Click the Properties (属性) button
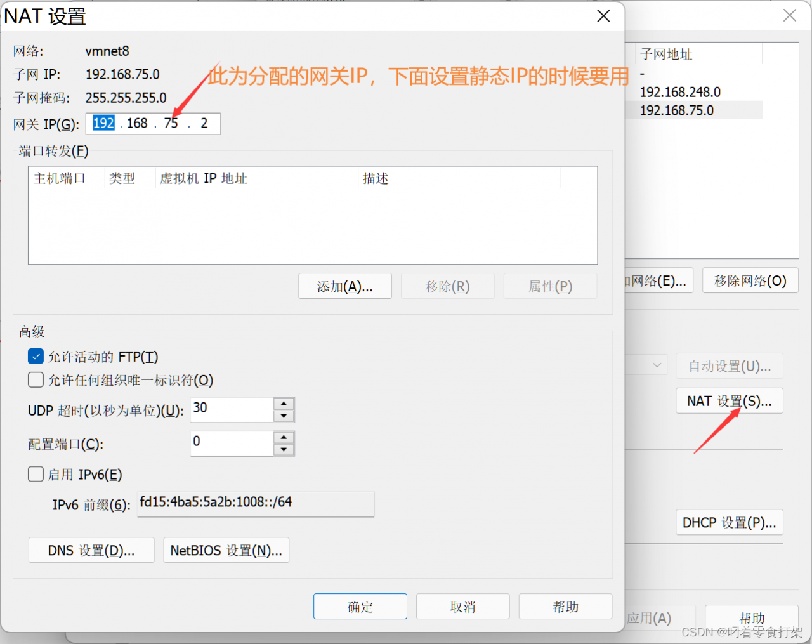 551,286
